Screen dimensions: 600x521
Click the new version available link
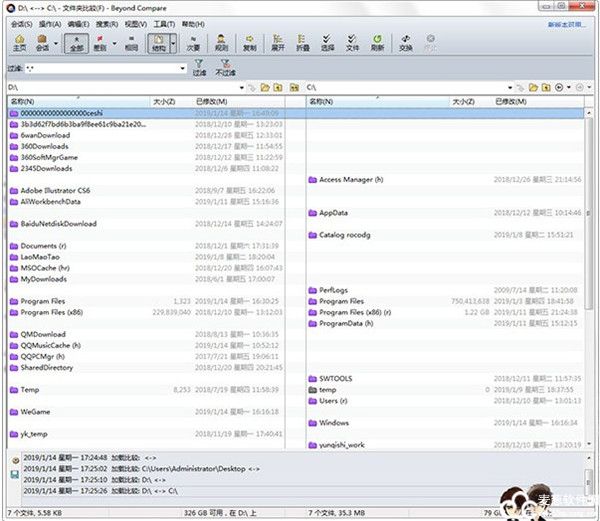(x=566, y=24)
